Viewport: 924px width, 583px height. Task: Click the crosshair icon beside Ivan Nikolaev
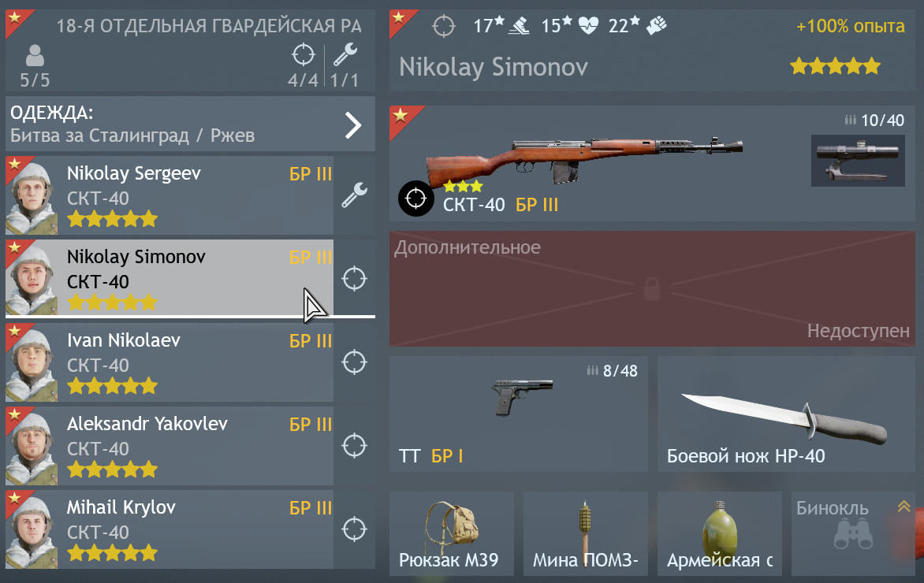[354, 362]
